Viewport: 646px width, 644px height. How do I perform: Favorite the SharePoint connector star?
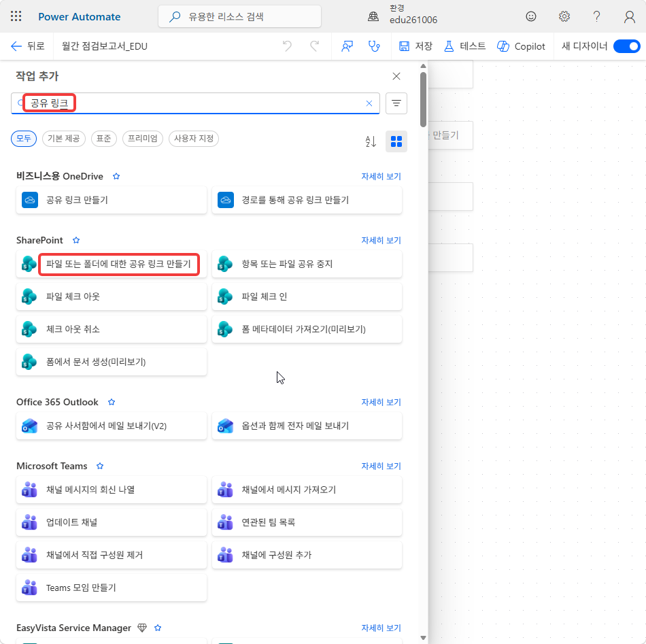[76, 240]
